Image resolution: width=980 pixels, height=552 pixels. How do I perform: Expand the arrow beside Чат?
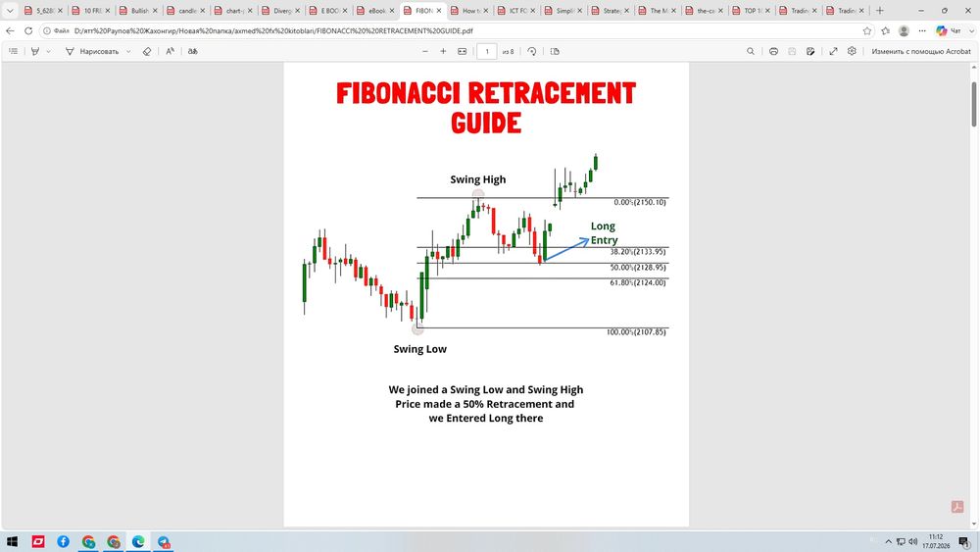pyautogui.click(x=971, y=30)
